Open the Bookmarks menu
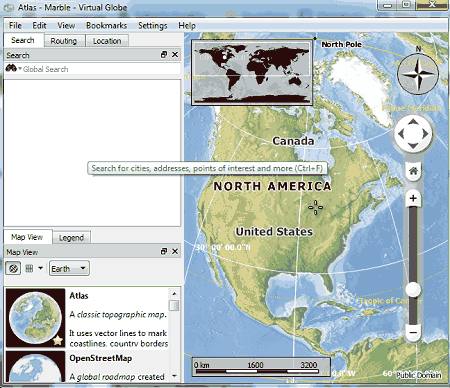The height and width of the screenshot is (388, 450). click(x=106, y=26)
